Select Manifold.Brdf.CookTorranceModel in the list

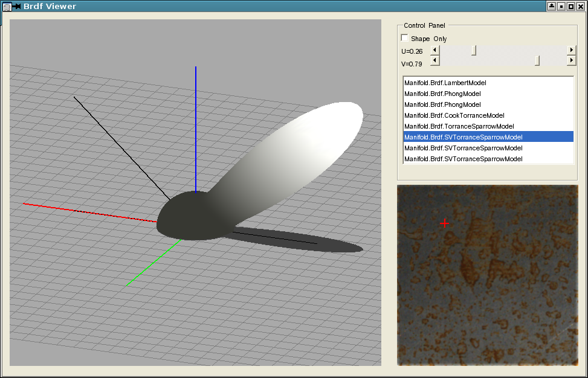click(x=488, y=115)
